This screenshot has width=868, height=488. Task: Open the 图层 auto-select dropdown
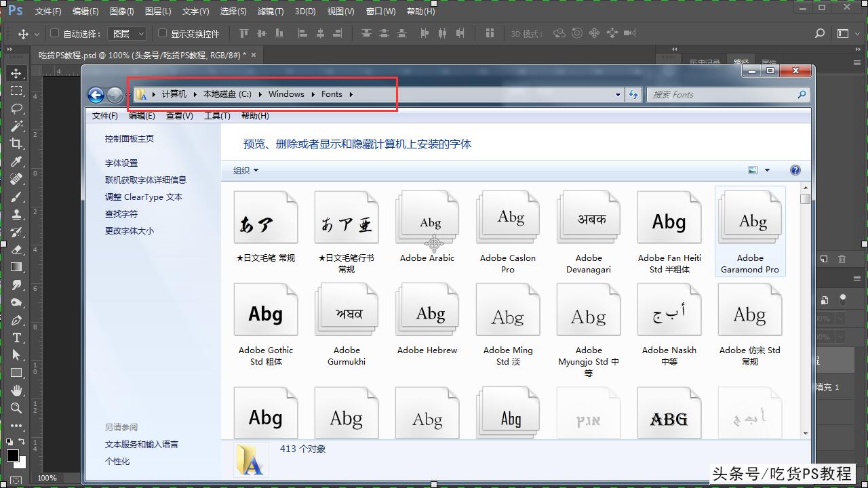[128, 33]
